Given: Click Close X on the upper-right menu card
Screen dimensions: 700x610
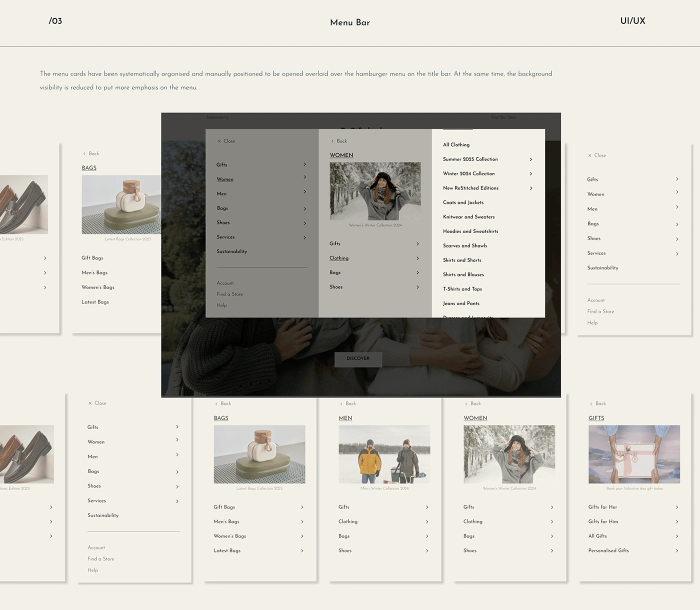Looking at the screenshot, I should click(x=590, y=155).
